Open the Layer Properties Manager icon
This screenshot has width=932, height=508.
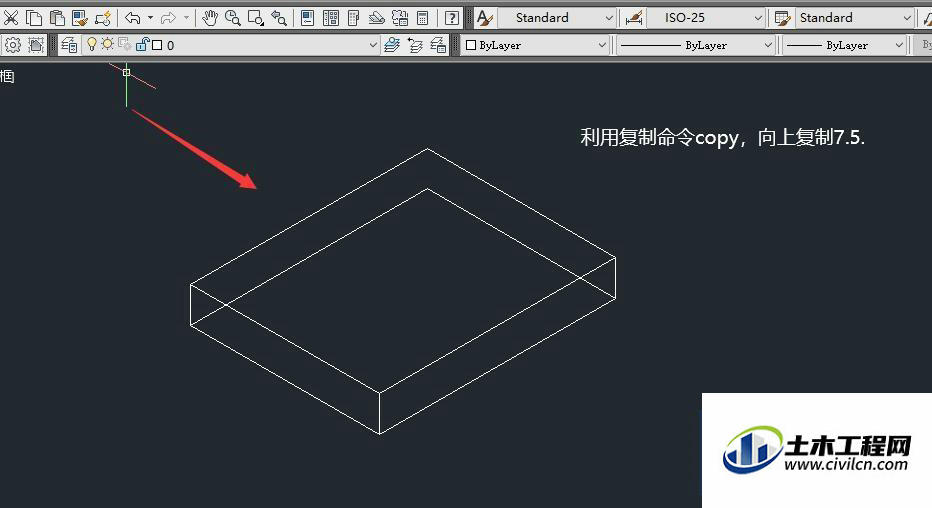click(69, 45)
